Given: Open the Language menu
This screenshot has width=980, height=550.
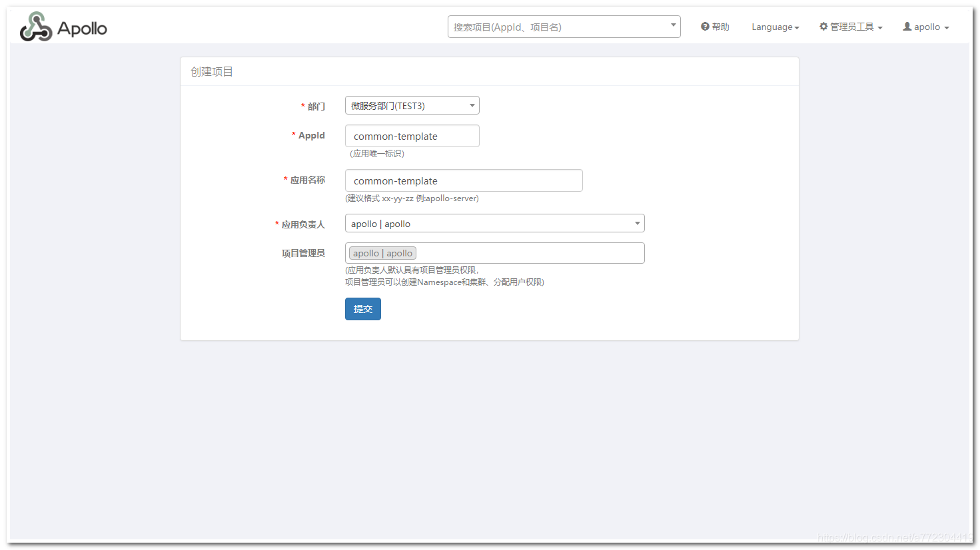Looking at the screenshot, I should 773,27.
